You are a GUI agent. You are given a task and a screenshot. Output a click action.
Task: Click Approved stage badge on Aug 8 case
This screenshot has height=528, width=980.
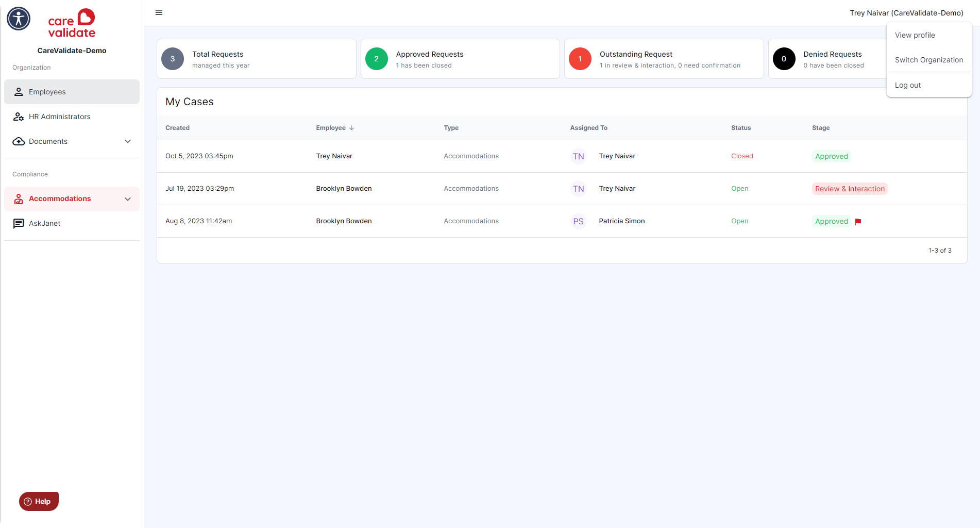(x=831, y=221)
